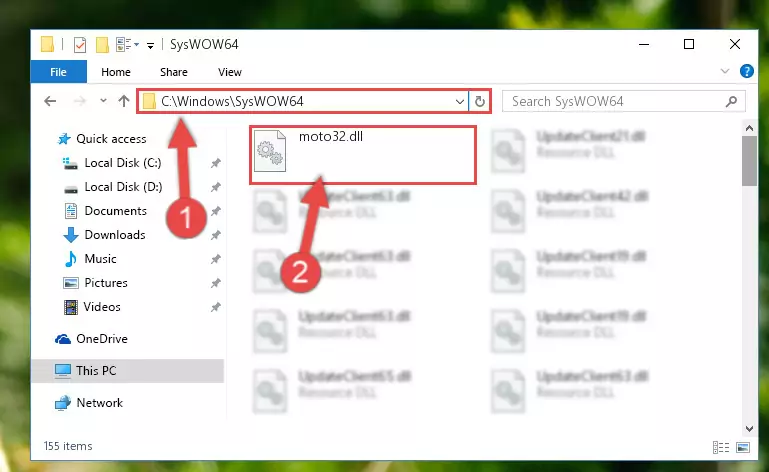
Task: Click the address bar path C:\Windows\SysWOW64
Action: (x=232, y=102)
